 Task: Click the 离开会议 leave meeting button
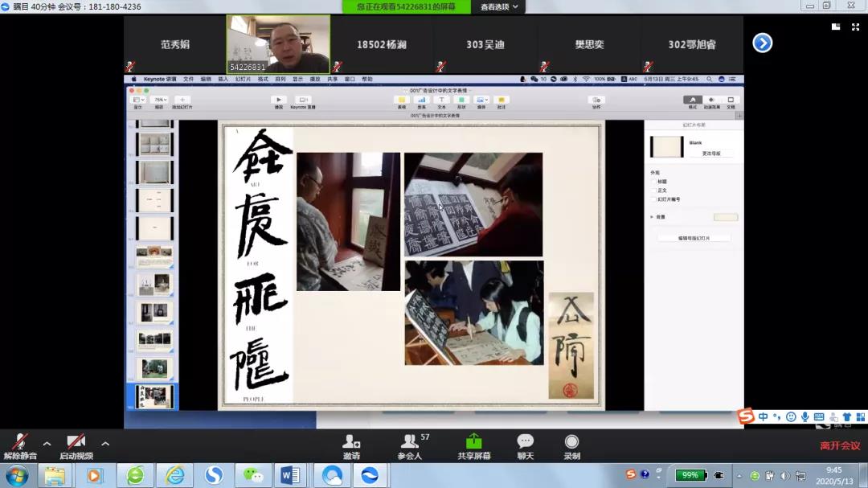pos(840,445)
